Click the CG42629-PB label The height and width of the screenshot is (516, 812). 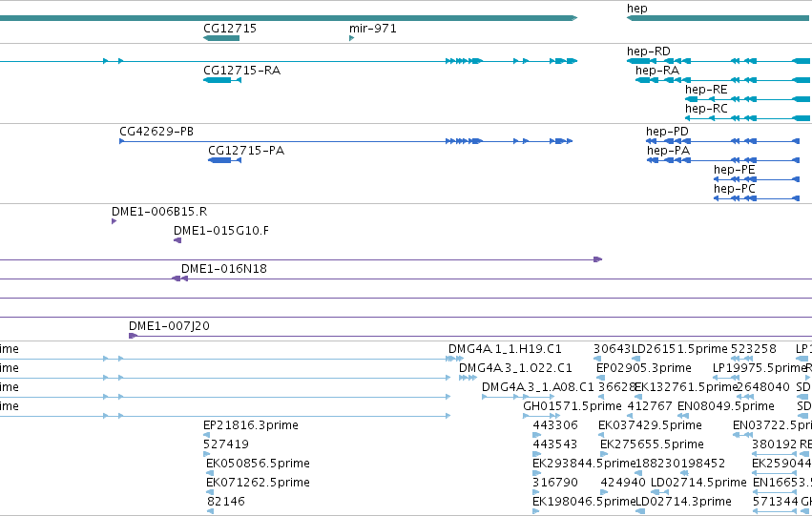coord(156,132)
